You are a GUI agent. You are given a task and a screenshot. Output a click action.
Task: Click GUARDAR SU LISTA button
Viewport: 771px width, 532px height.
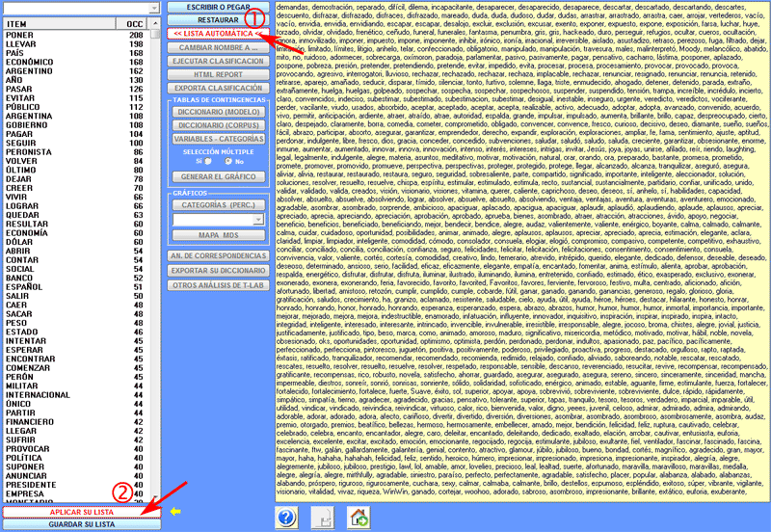pyautogui.click(x=82, y=524)
